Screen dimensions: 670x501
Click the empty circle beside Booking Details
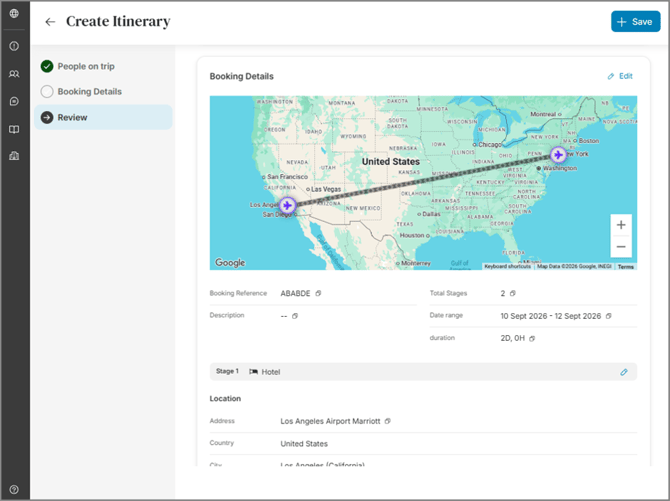[47, 91]
